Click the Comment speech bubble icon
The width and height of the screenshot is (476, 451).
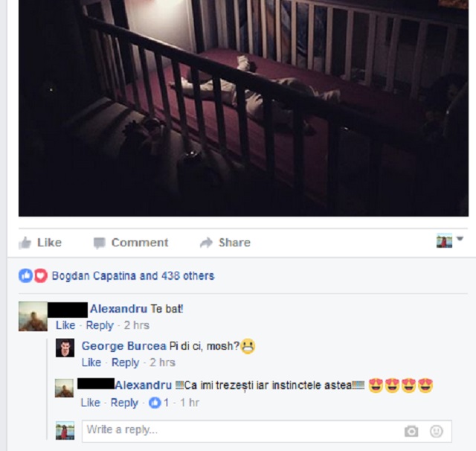click(99, 243)
